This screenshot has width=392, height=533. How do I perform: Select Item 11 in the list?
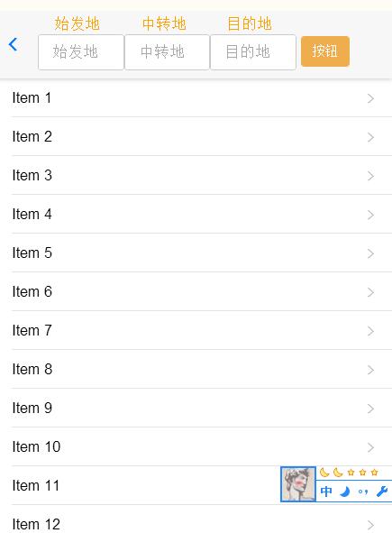(x=196, y=485)
